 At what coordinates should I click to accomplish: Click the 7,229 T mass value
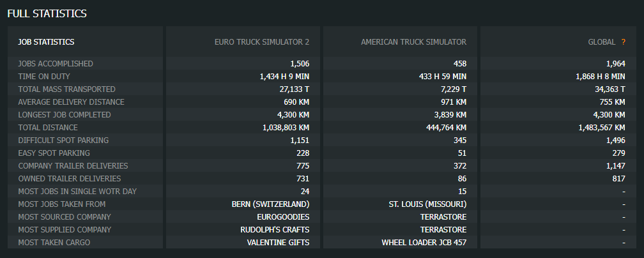point(454,89)
